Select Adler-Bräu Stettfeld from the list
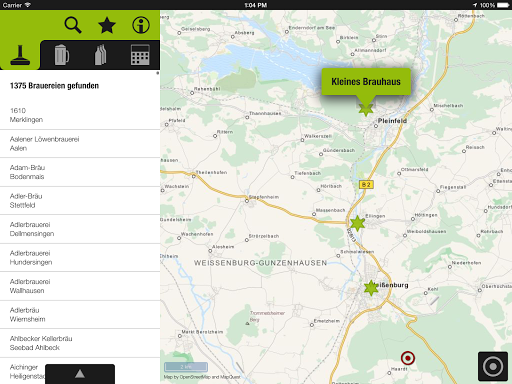 point(80,201)
